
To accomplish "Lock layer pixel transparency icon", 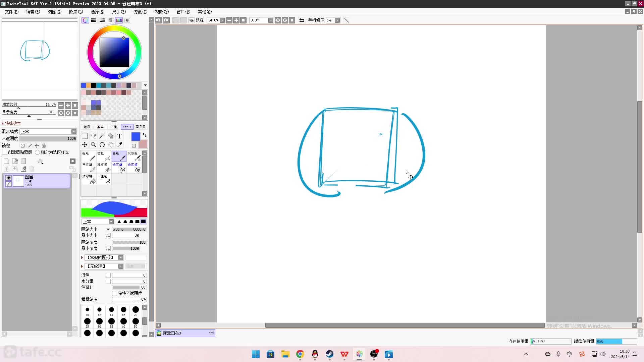I will 22,145.
